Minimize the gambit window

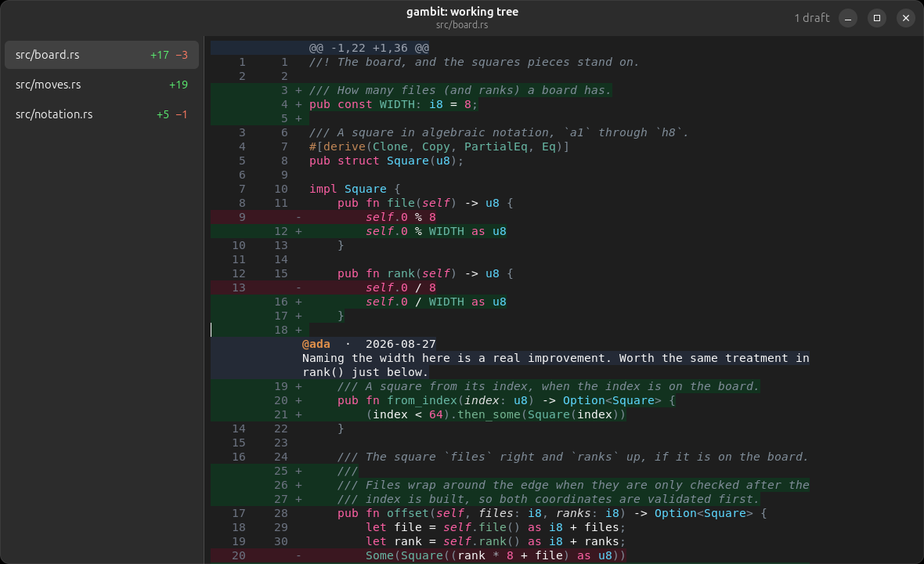(848, 18)
